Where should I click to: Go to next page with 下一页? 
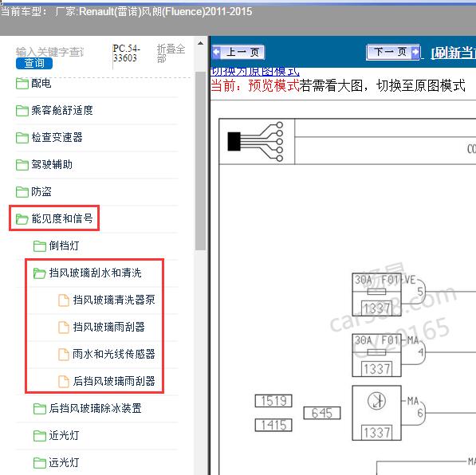[393, 52]
